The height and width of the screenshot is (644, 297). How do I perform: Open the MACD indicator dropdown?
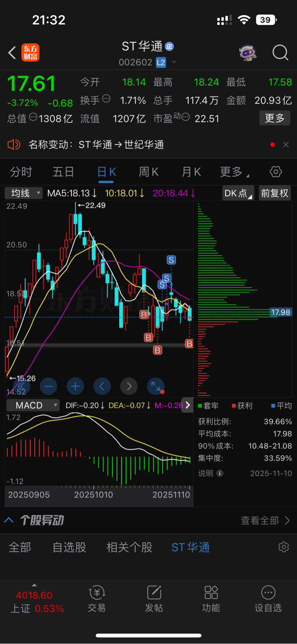(x=33, y=405)
